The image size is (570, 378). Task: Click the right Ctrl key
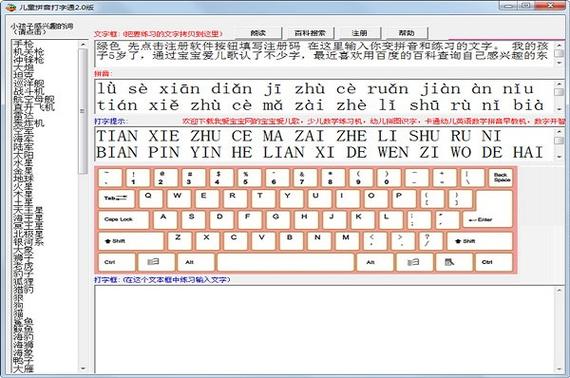[x=494, y=262]
